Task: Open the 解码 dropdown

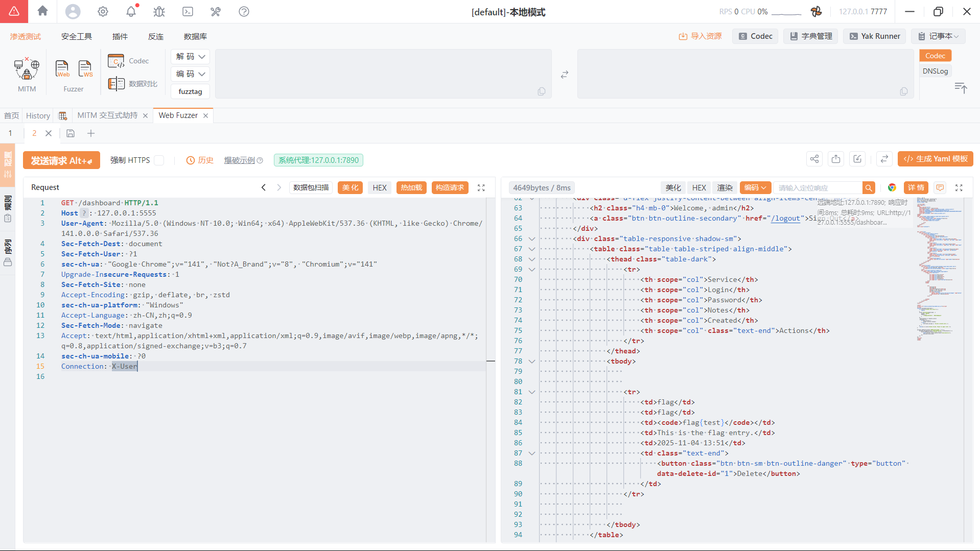Action: point(190,57)
